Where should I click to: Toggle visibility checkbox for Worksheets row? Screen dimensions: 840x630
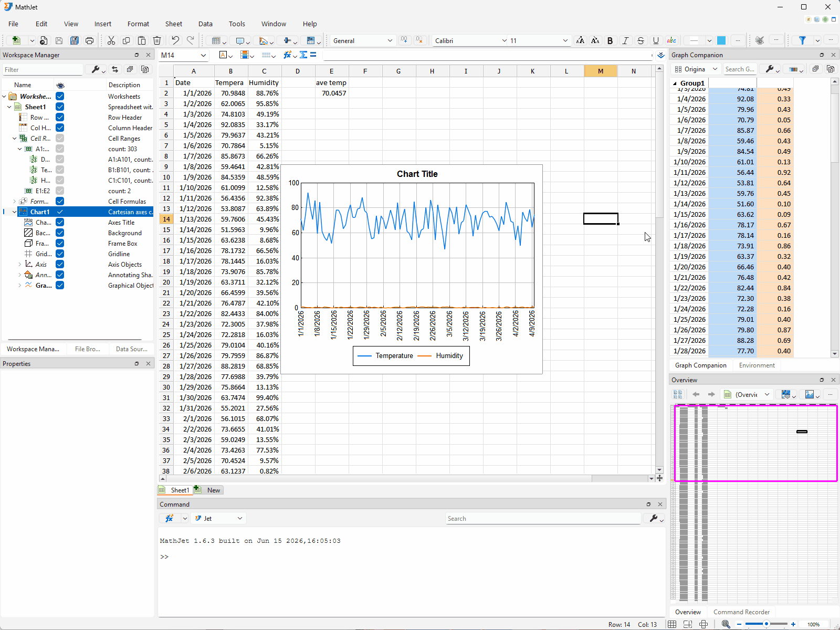(x=60, y=96)
